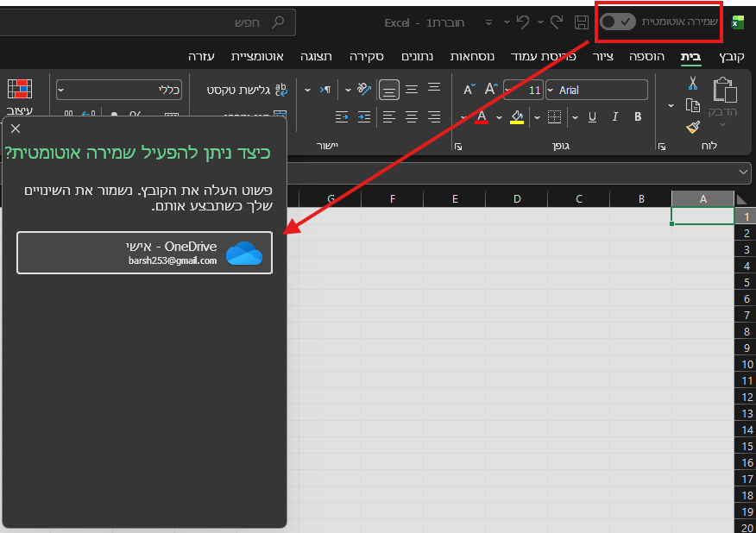
Task: Open the אוטומציית (Automate) tab
Action: point(257,56)
